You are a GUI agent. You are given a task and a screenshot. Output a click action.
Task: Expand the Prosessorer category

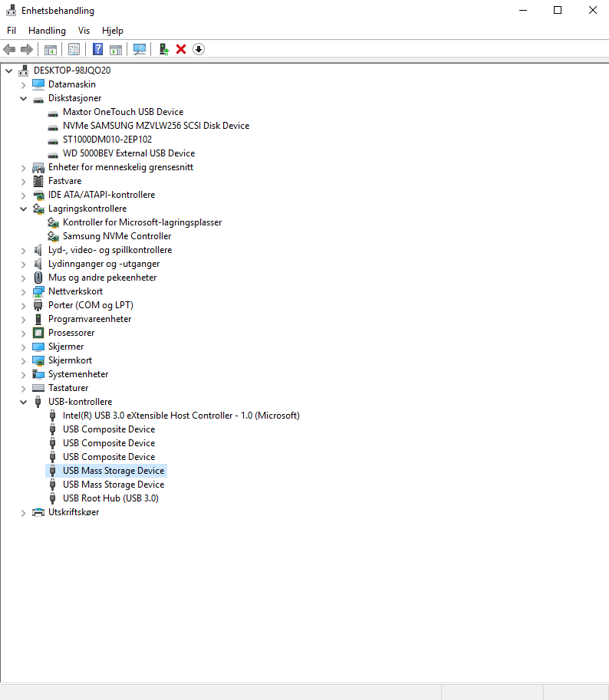click(23, 333)
